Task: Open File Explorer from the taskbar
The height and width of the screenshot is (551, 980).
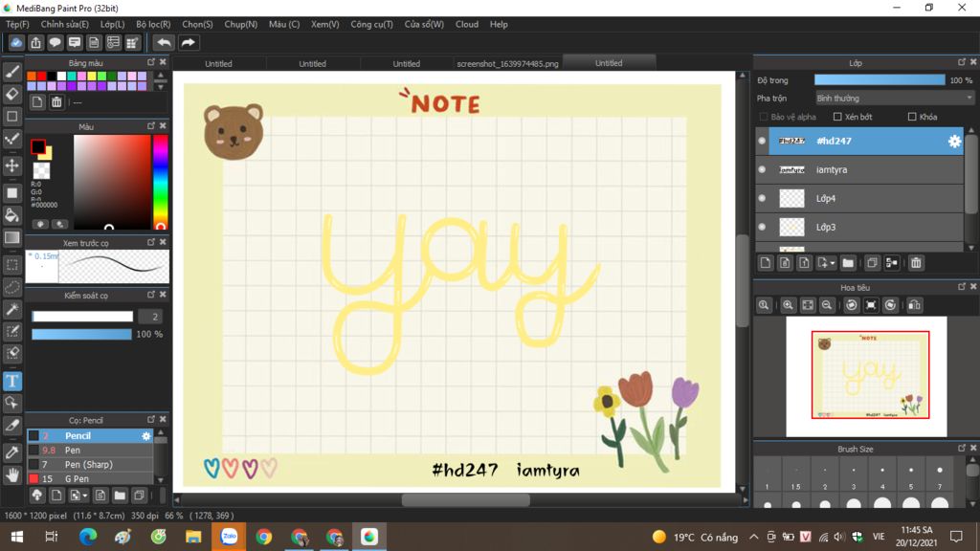Action: click(193, 537)
